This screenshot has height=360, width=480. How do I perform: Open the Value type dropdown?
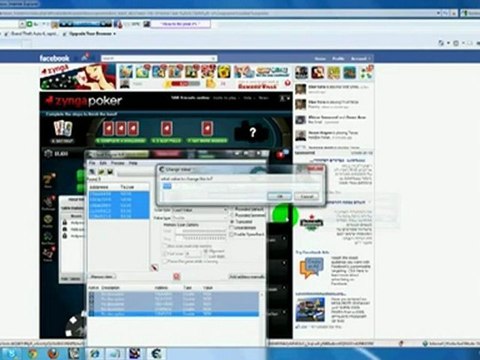[x=200, y=218]
